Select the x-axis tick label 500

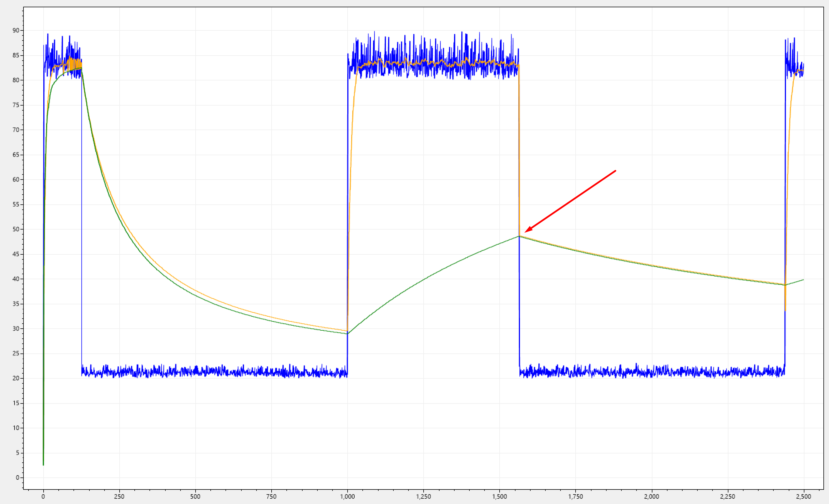pyautogui.click(x=195, y=497)
